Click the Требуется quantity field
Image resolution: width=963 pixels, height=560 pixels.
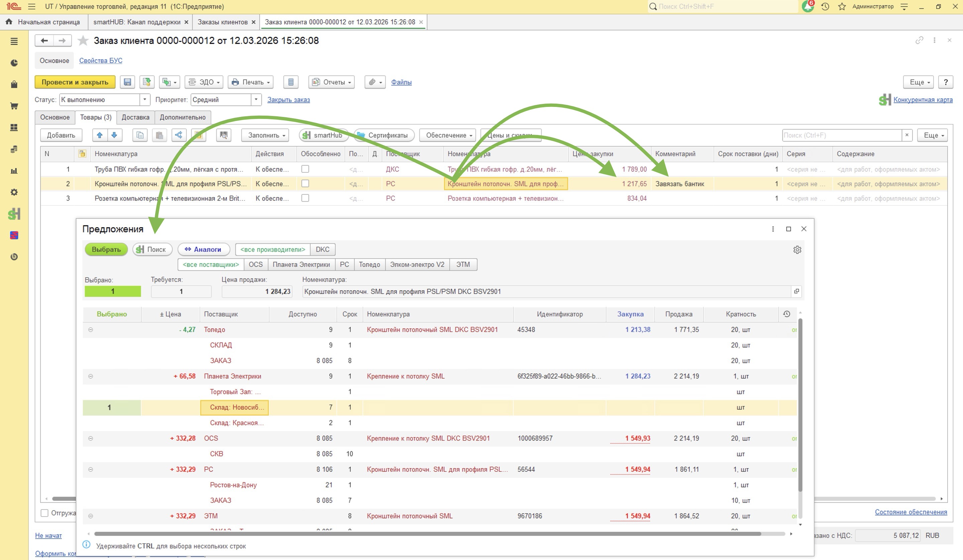coord(181,291)
